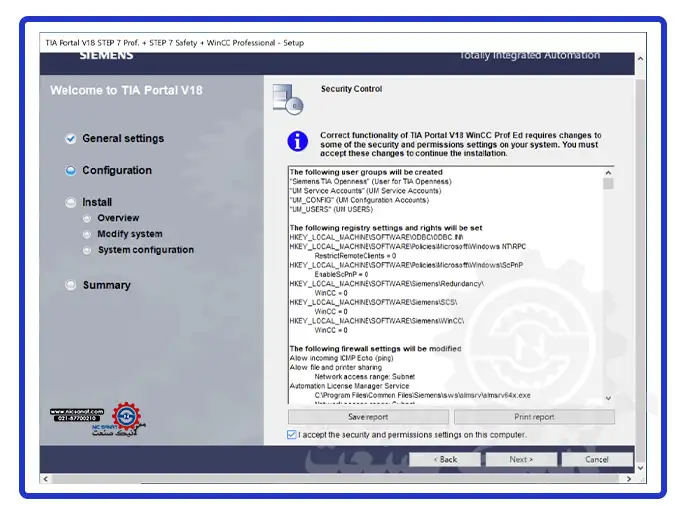Click the General settings checkmark bullet
This screenshot has height=516, width=686.
click(70, 139)
